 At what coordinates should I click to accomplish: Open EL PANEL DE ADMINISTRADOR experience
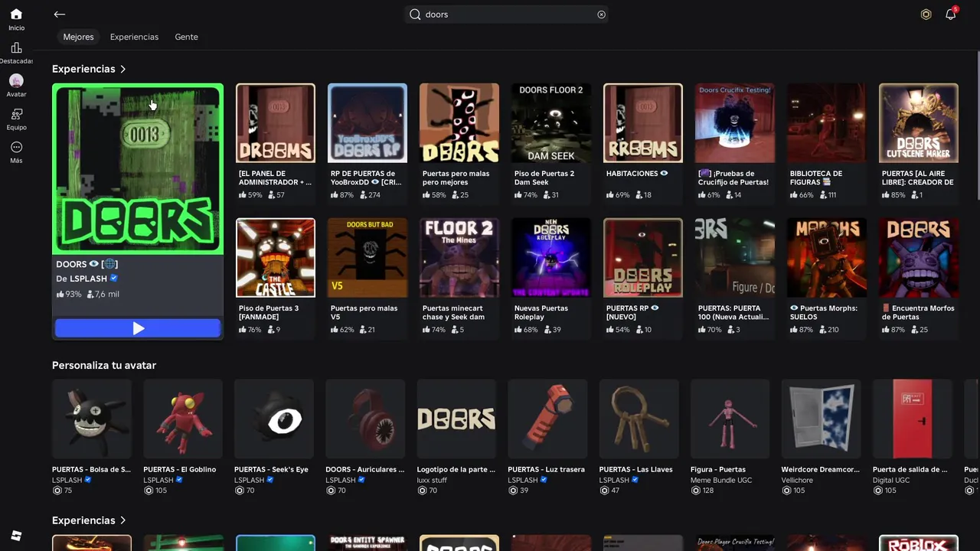(276, 142)
